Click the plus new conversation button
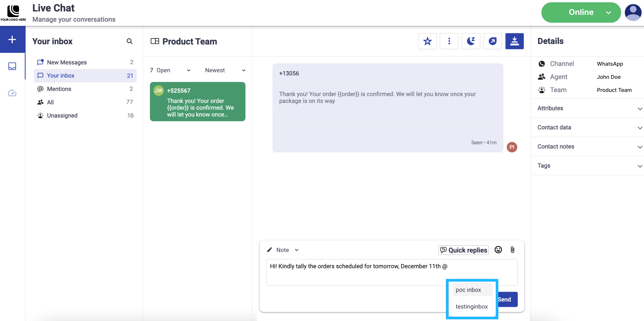The height and width of the screenshot is (321, 644). point(12,40)
